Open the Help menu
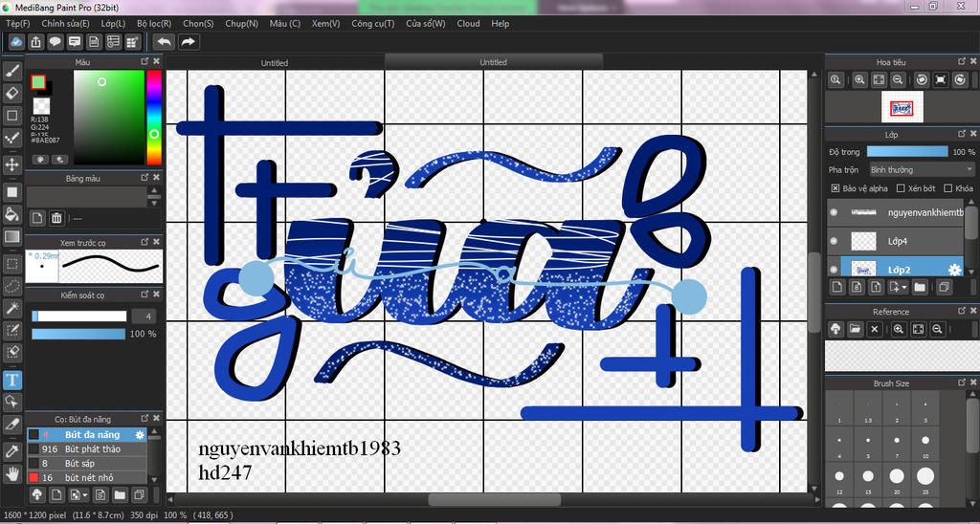Image resolution: width=980 pixels, height=524 pixels. coord(500,24)
